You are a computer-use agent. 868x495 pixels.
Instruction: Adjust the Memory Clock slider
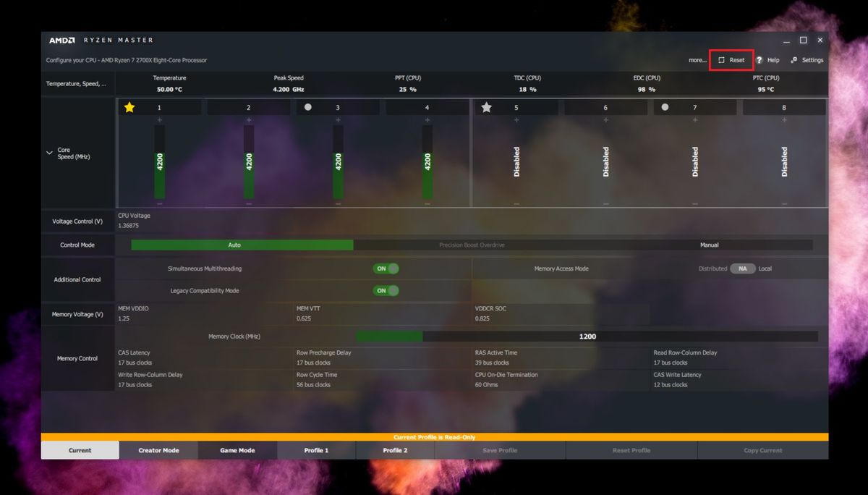(x=422, y=336)
